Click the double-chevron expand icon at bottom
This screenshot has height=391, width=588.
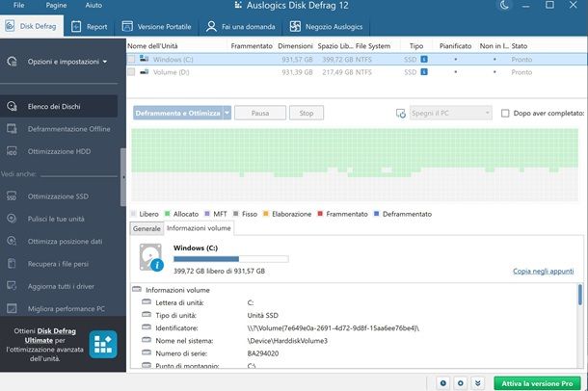tap(479, 382)
